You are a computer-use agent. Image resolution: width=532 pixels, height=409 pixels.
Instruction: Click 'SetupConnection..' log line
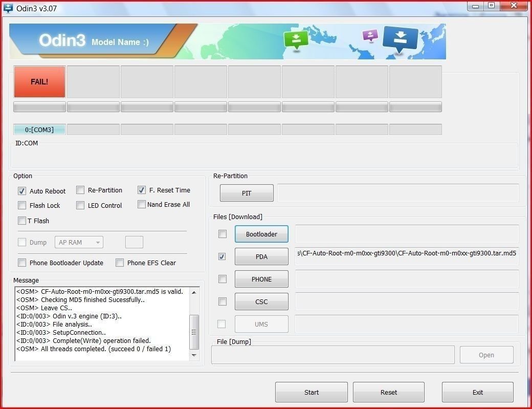point(61,333)
